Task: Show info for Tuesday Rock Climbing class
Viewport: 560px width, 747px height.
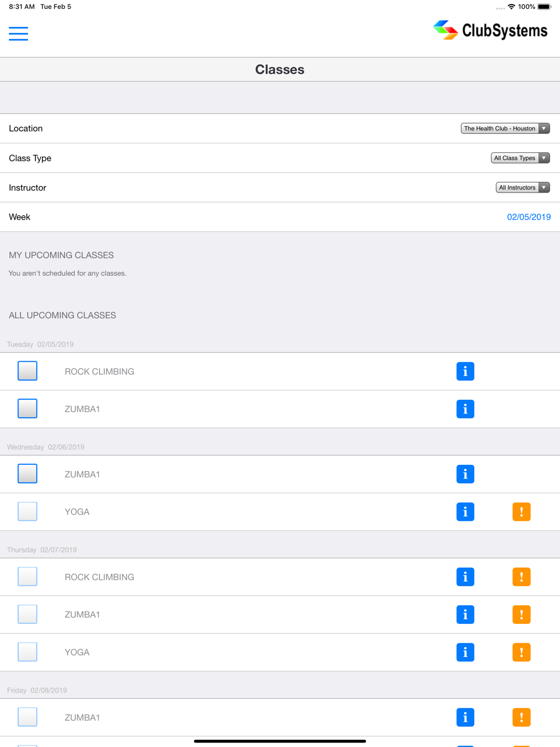Action: tap(465, 371)
